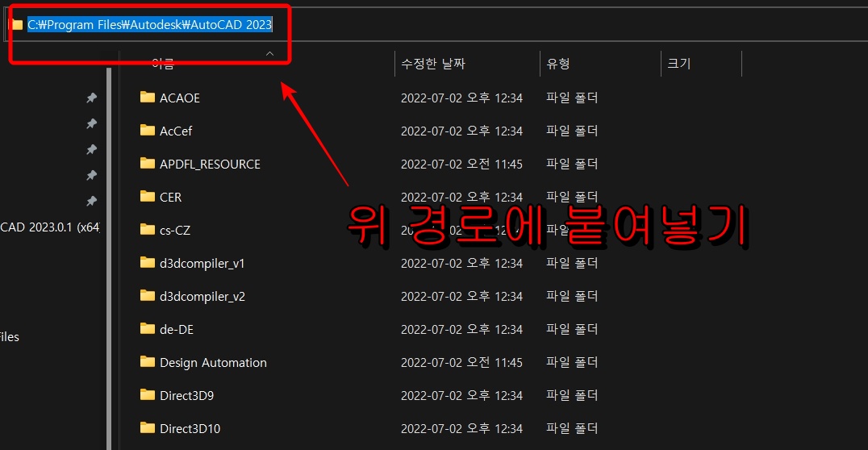Click the d3dcompiler_v2 folder name
Image resolution: width=868 pixels, height=450 pixels.
point(202,297)
